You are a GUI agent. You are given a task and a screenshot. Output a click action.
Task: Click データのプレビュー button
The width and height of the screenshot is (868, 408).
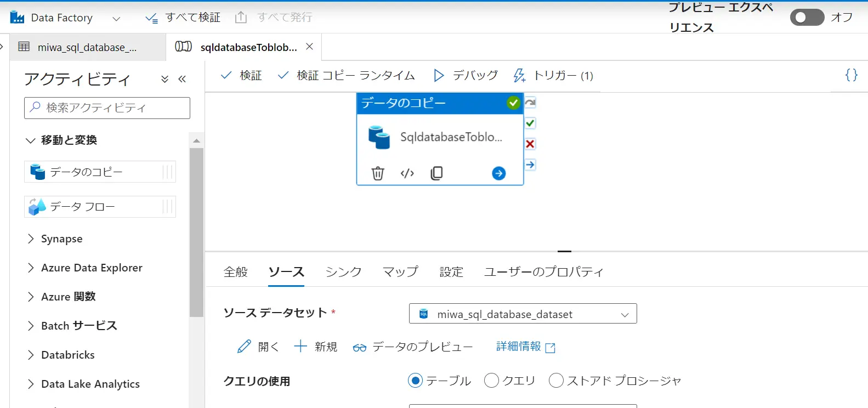click(413, 347)
